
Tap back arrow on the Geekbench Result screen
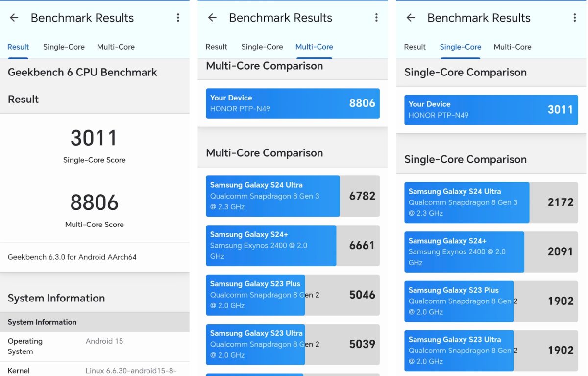pos(14,18)
